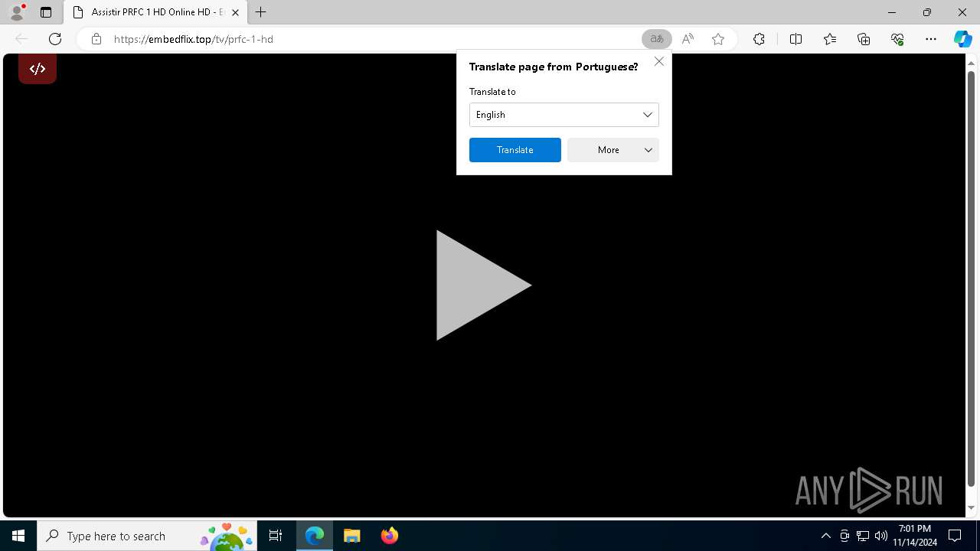The height and width of the screenshot is (551, 980).
Task: Launch Firefox from taskbar
Action: 389,536
